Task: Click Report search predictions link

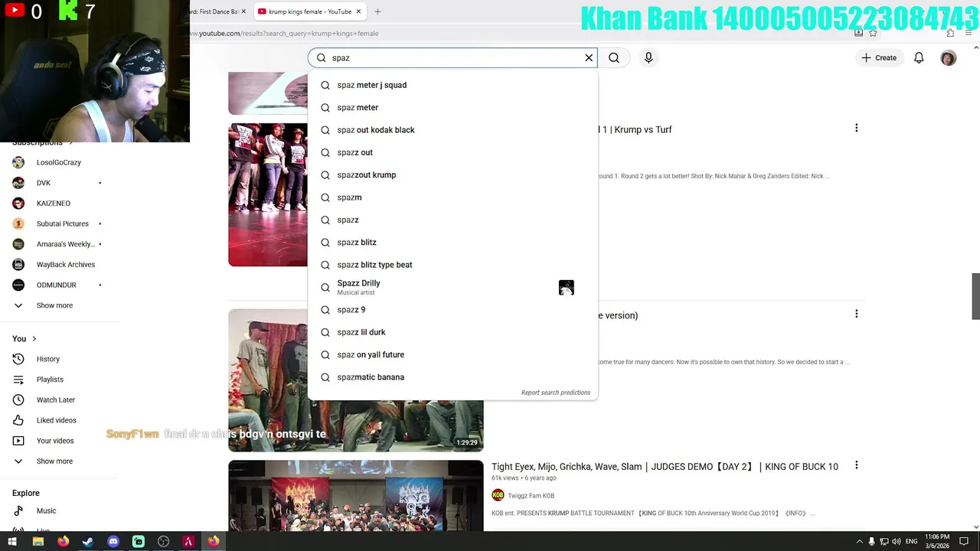Action: click(x=556, y=393)
